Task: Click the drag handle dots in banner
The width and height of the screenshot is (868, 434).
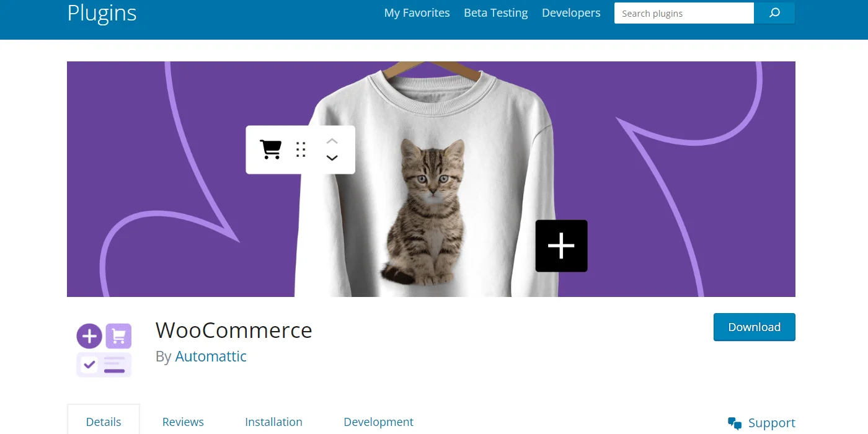Action: (301, 149)
